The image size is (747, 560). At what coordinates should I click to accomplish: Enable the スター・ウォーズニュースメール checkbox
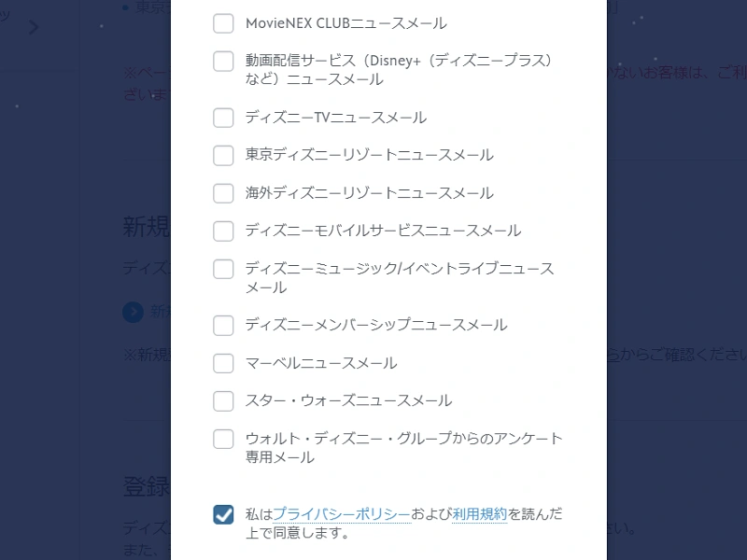[x=223, y=400]
